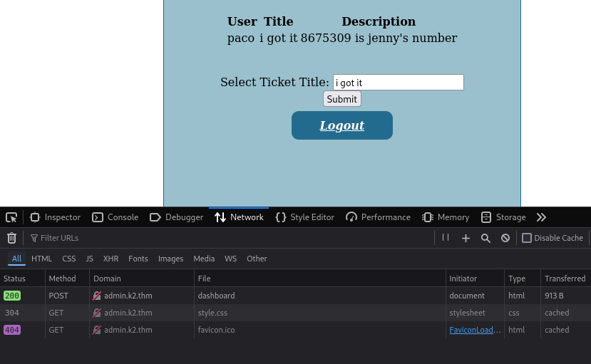
Task: Sort by Initiator column header
Action: tap(475, 279)
